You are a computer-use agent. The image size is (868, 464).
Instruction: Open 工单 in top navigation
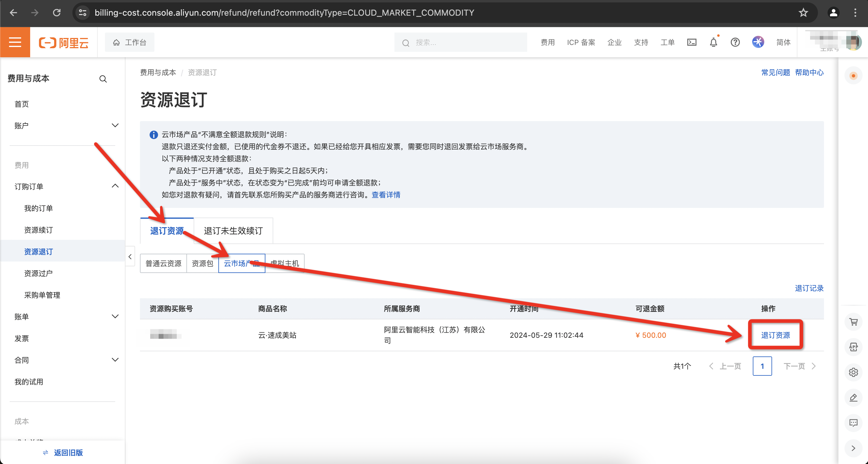[x=667, y=42]
